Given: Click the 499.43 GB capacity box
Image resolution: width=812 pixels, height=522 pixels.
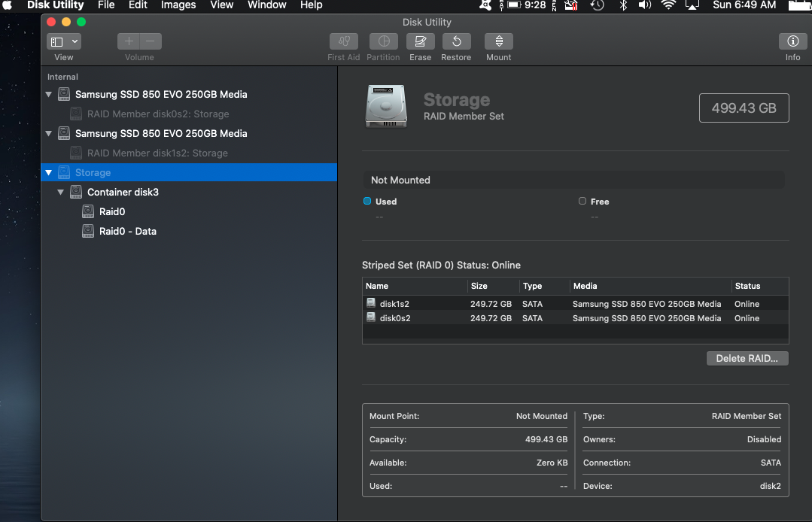Looking at the screenshot, I should 744,108.
